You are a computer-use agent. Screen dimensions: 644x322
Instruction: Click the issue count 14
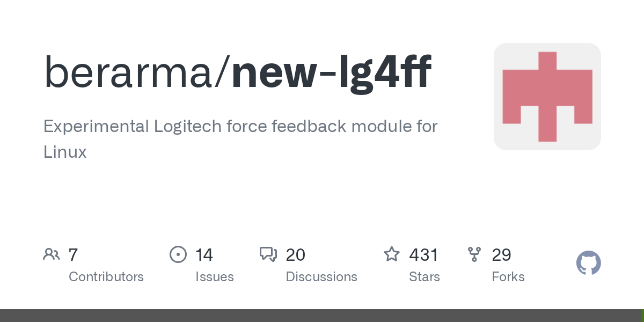point(204,255)
